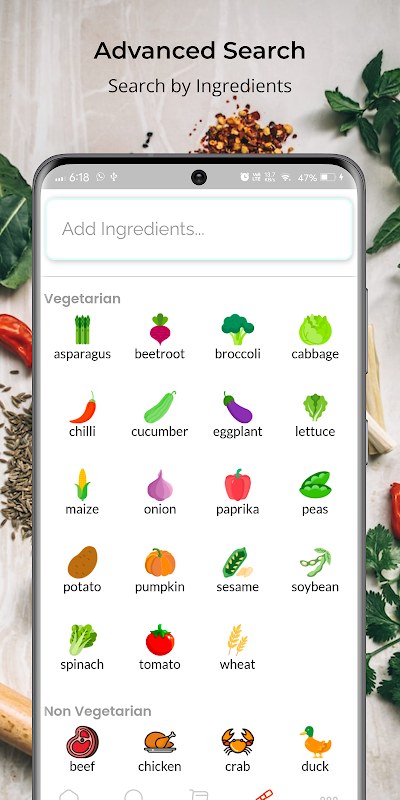
Task: Open the highlighted ingredients tab in bottom bar
Action: pos(264,795)
